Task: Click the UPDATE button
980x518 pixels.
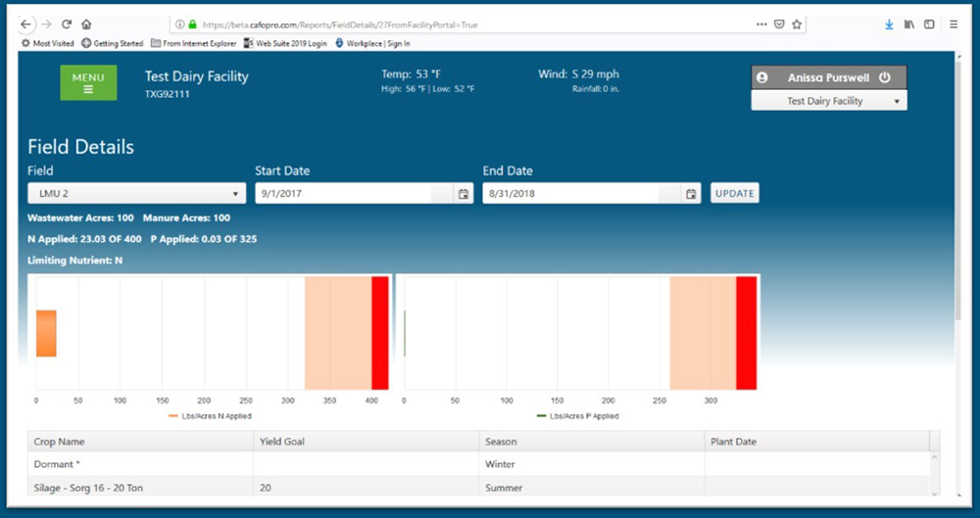Action: pyautogui.click(x=734, y=193)
